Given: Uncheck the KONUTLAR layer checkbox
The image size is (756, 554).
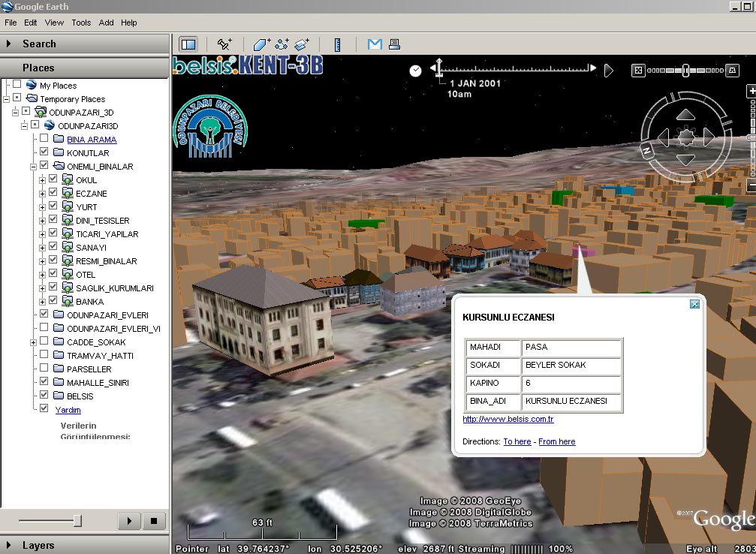Looking at the screenshot, I should point(44,152).
